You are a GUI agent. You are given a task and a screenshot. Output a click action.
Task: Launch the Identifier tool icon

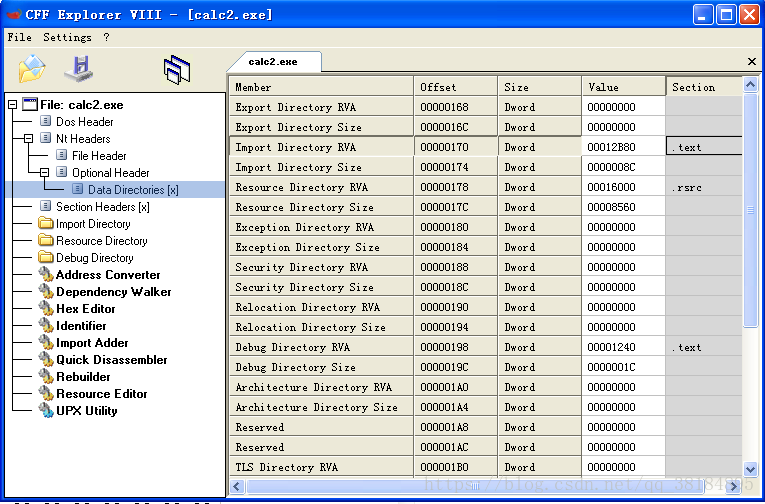point(46,326)
